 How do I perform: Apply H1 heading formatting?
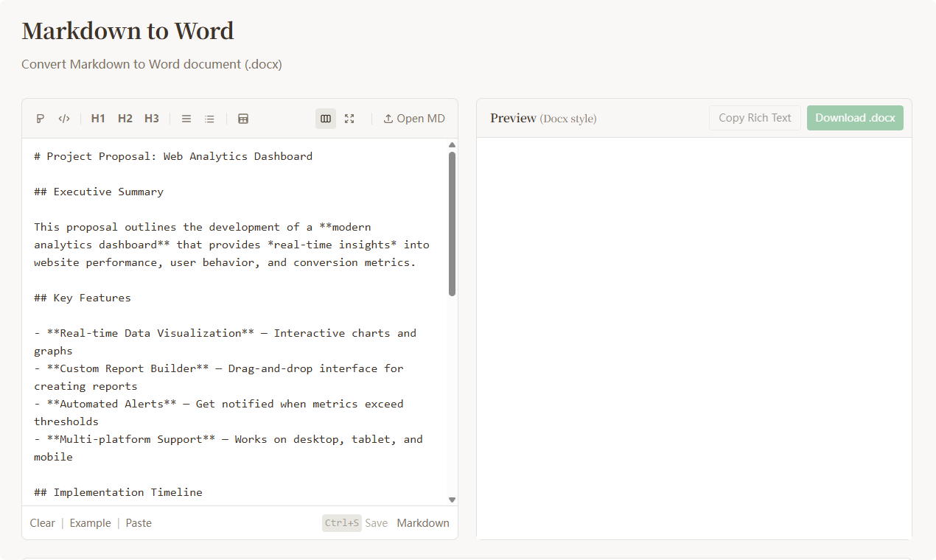click(97, 118)
